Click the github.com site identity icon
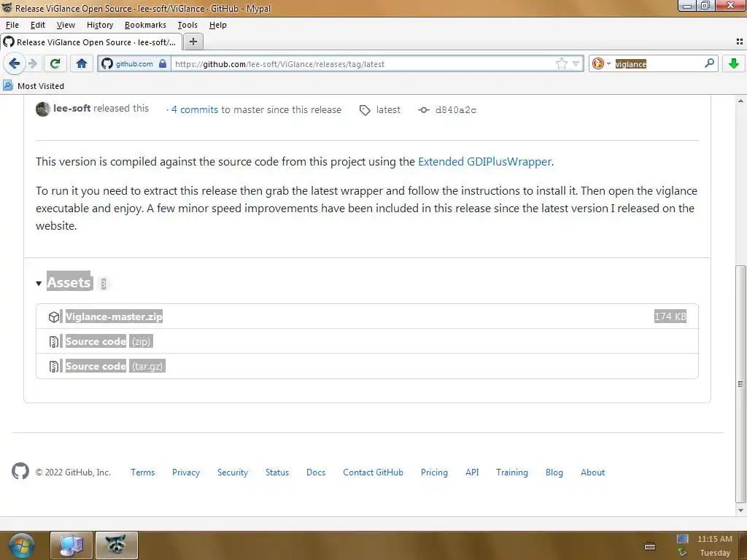Viewport: 747px width, 560px height. tap(134, 64)
